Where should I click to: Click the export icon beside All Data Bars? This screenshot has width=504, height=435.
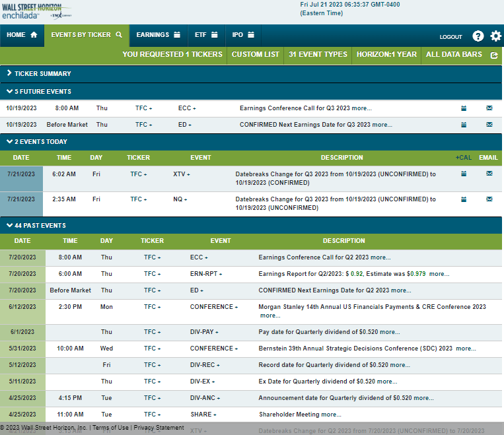[494, 55]
